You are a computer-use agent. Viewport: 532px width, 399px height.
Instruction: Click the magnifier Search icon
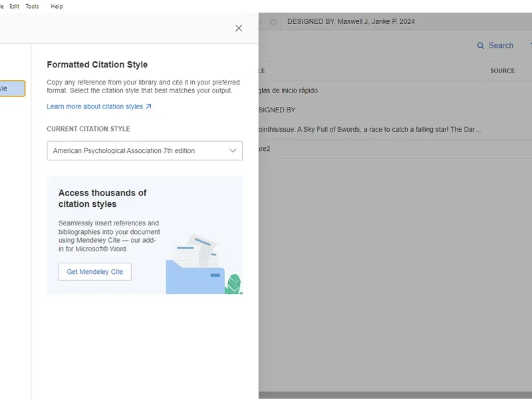point(480,45)
